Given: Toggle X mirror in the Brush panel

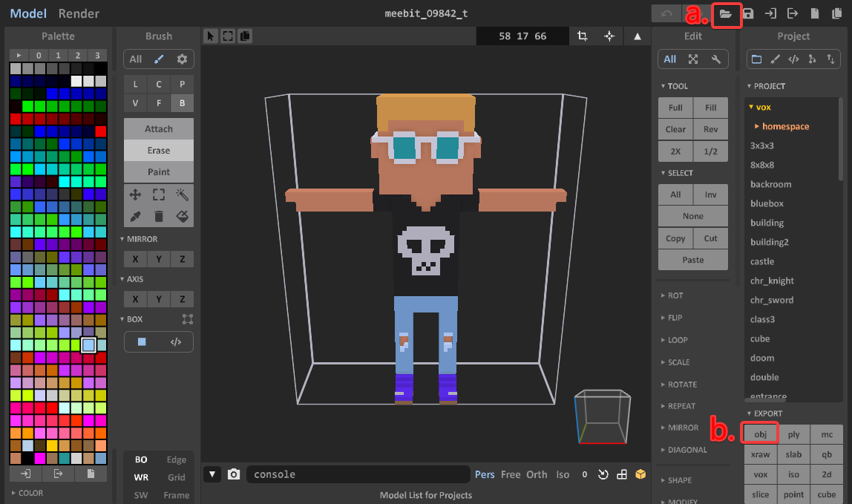Looking at the screenshot, I should (135, 259).
